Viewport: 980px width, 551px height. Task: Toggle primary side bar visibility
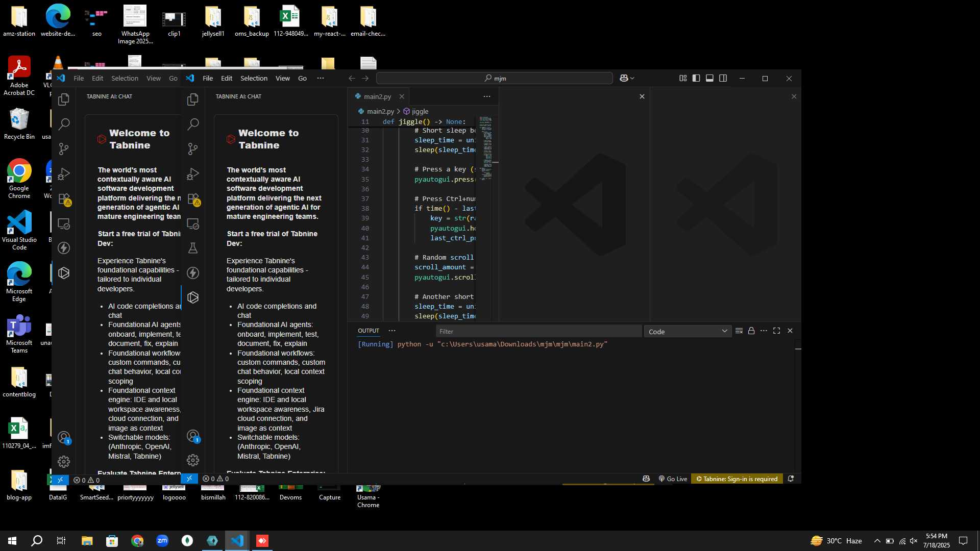coord(696,78)
